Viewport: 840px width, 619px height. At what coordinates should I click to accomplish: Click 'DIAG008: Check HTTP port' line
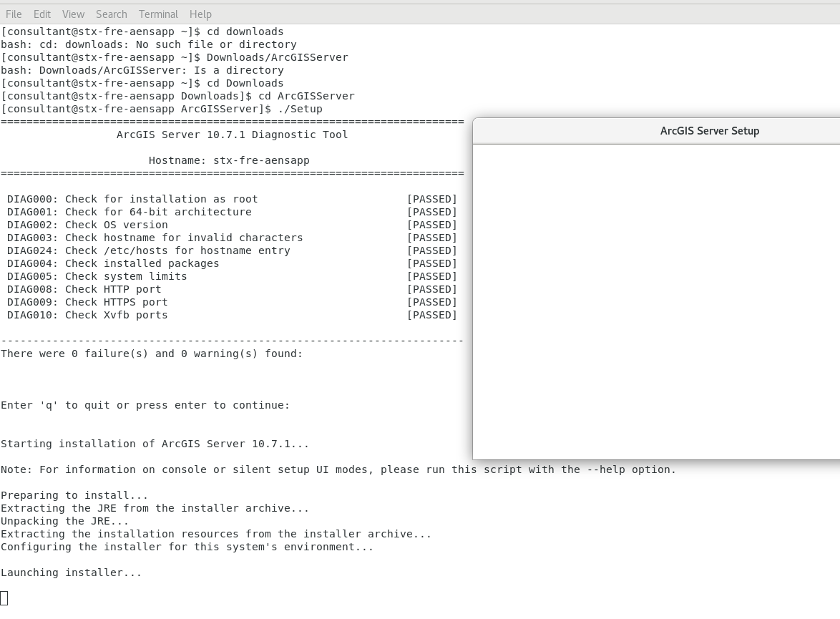pyautogui.click(x=84, y=289)
